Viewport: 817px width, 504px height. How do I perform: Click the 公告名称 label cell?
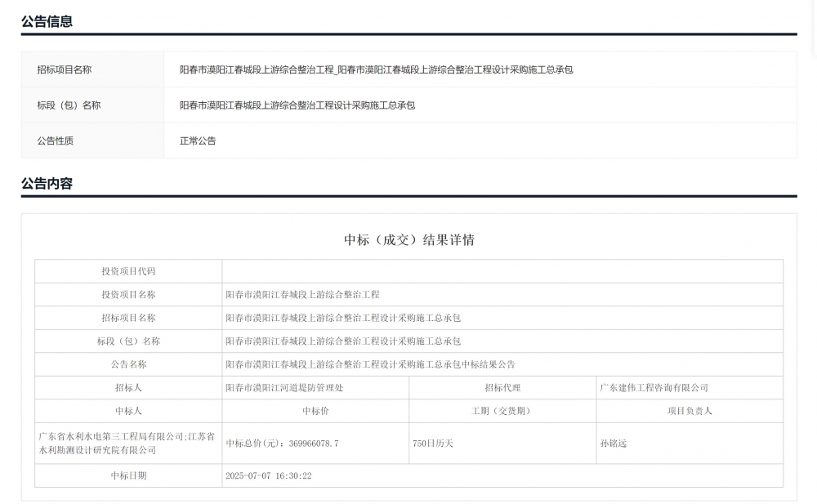coord(129,364)
